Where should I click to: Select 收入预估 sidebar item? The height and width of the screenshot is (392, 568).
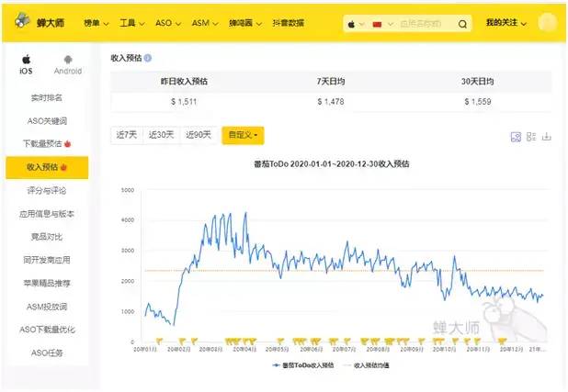[x=47, y=167]
